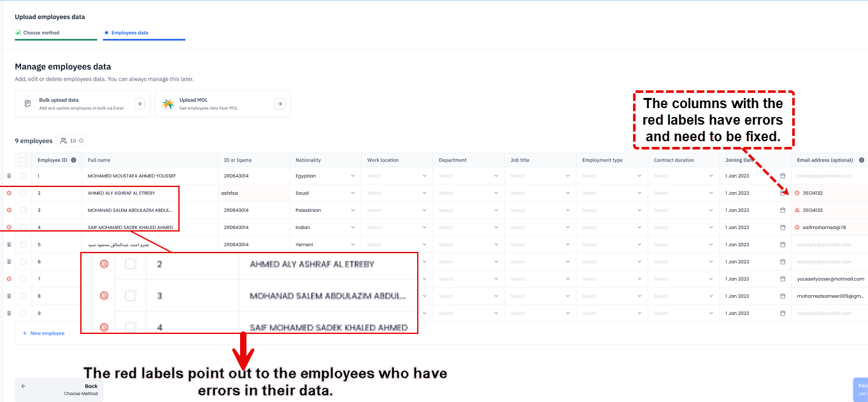This screenshot has height=402, width=868.
Task: Open the info tooltip next to Employee ID header
Action: pyautogui.click(x=73, y=160)
